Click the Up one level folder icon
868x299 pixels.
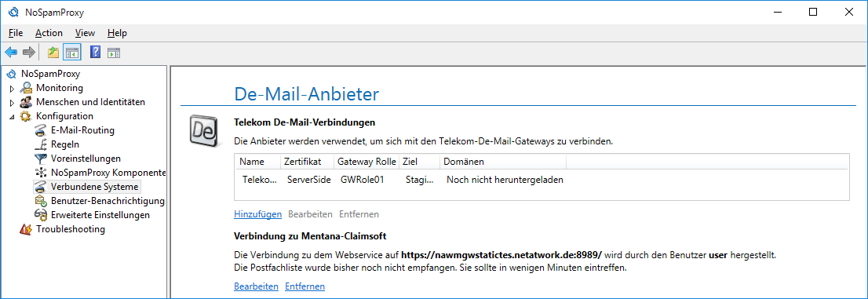[53, 53]
